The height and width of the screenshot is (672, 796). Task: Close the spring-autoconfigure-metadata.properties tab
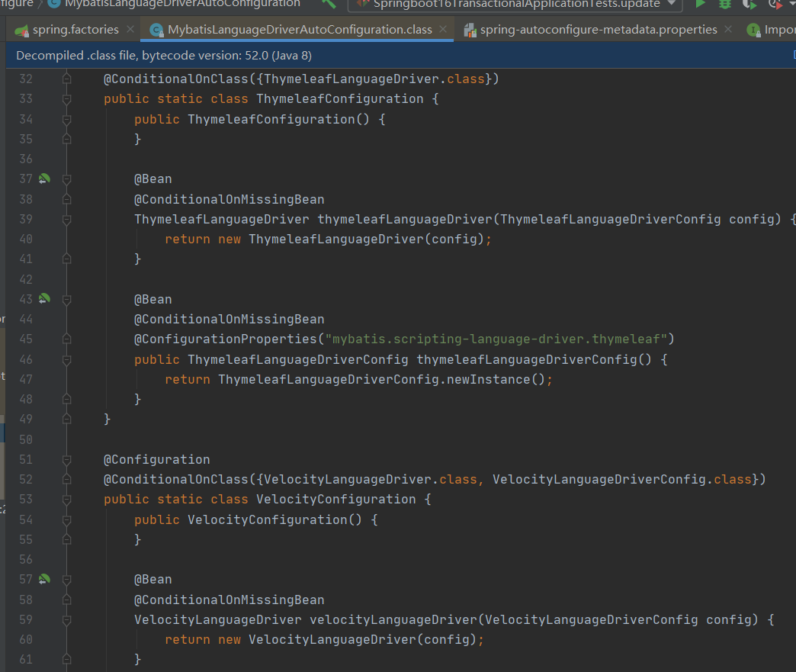pyautogui.click(x=728, y=29)
